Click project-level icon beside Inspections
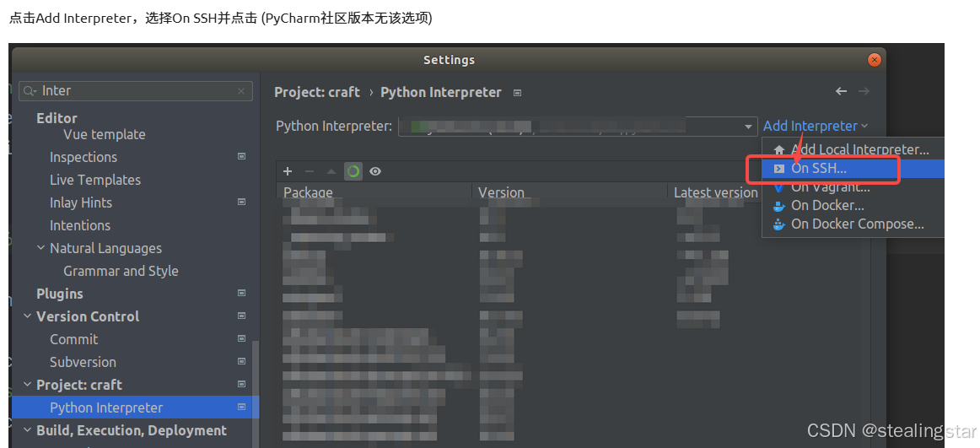The height and width of the screenshot is (448, 980). pos(242,156)
